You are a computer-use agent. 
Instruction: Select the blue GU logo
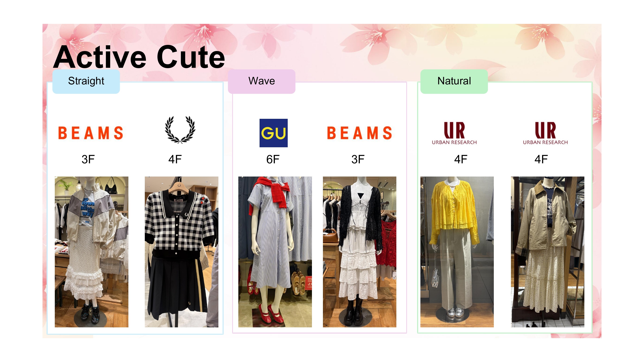pyautogui.click(x=274, y=133)
